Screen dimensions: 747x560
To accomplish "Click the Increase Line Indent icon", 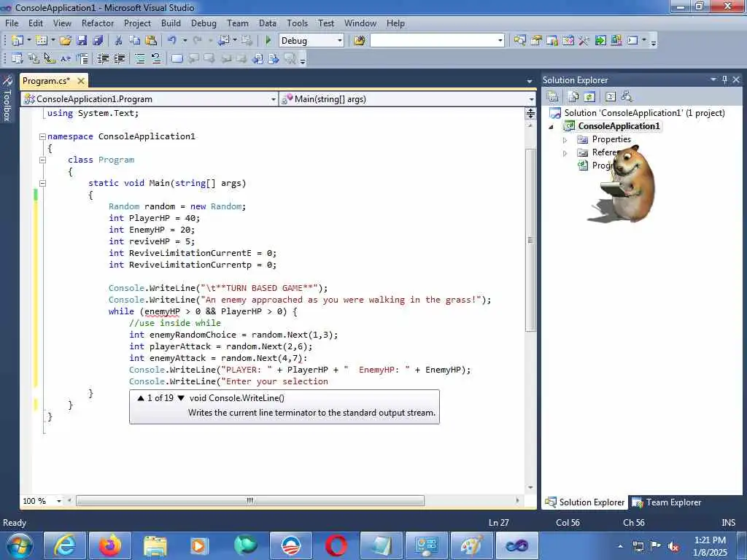I will (x=119, y=58).
